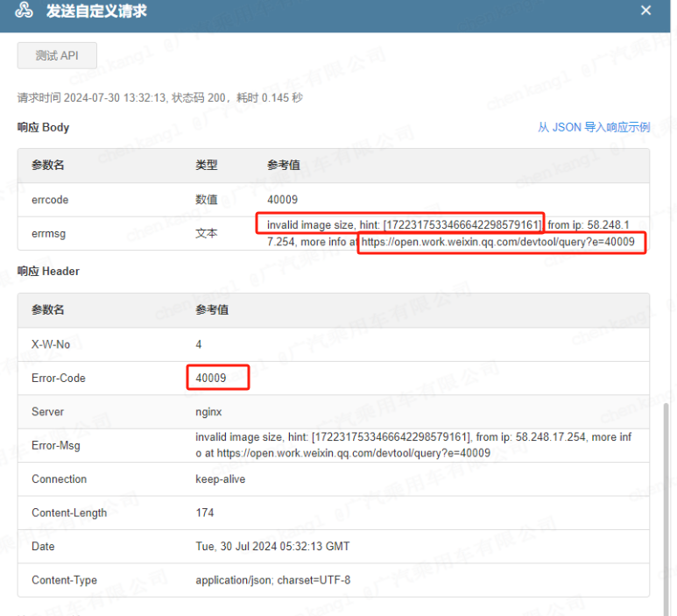The image size is (677, 616).
Task: Click the 数值 type cell for errcode
Action: (x=206, y=200)
